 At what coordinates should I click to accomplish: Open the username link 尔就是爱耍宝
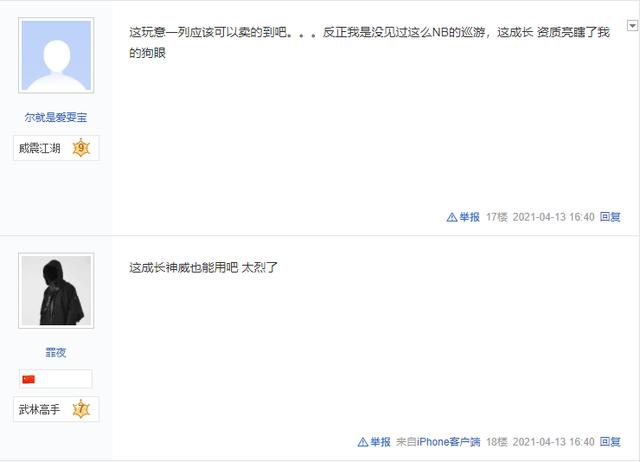tap(56, 118)
